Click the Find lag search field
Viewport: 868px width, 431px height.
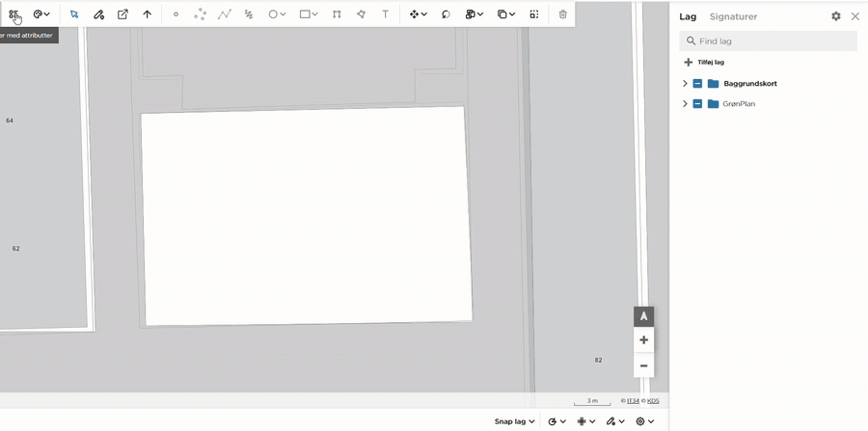click(x=768, y=40)
